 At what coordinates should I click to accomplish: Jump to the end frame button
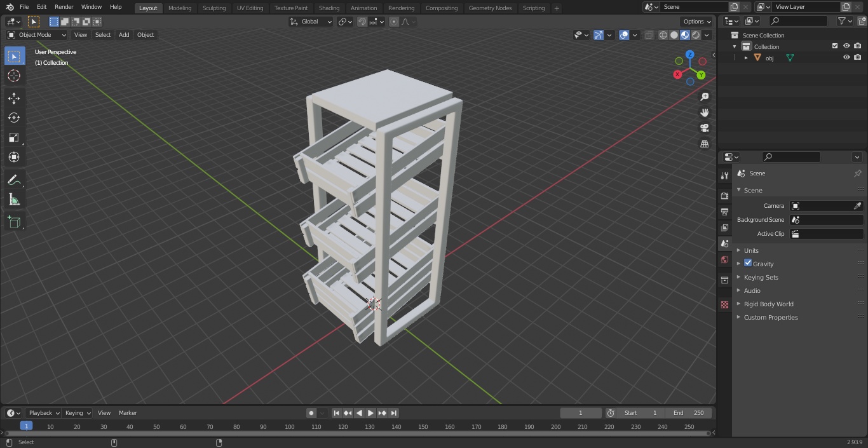pos(393,413)
